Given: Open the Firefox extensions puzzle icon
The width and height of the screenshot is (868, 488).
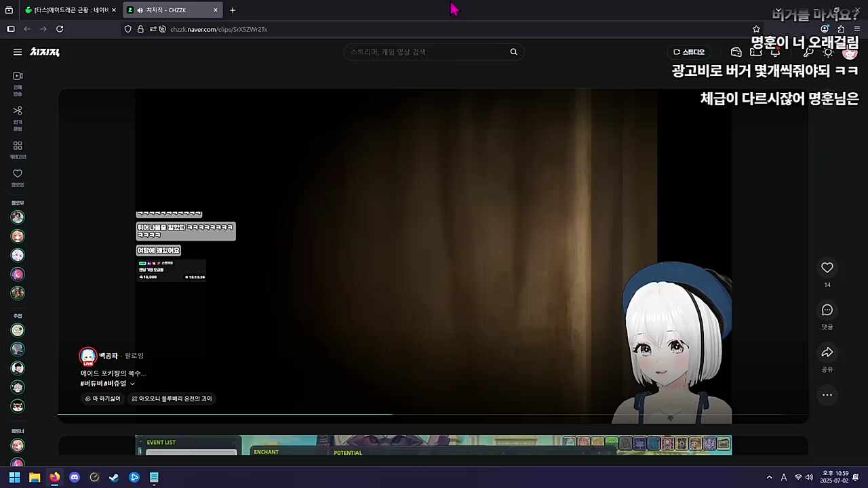Looking at the screenshot, I should [x=841, y=29].
